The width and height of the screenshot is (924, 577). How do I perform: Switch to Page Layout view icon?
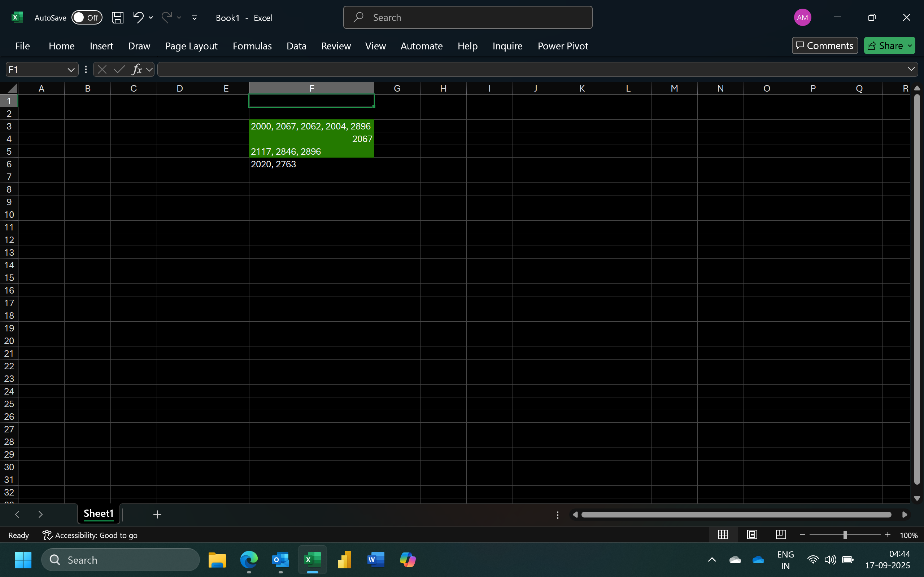[x=752, y=535]
